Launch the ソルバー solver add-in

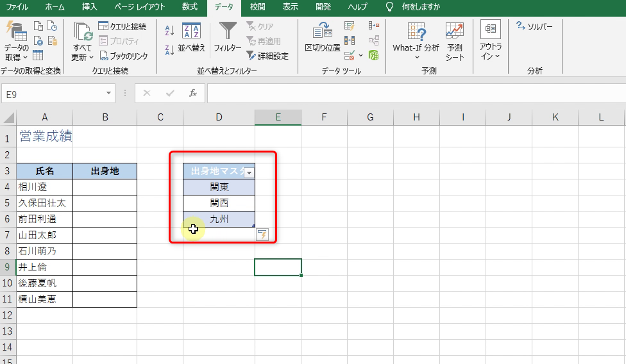click(534, 26)
